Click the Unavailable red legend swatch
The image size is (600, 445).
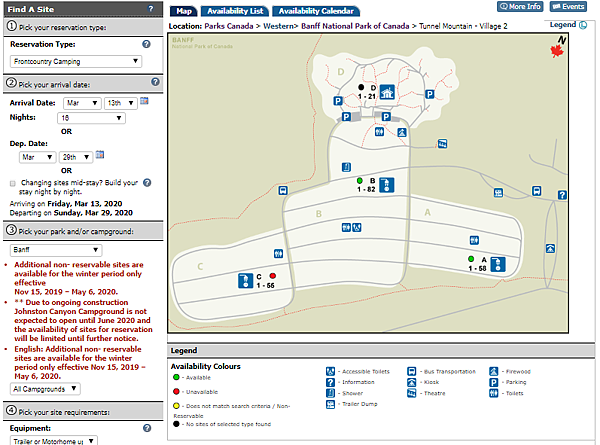pos(176,391)
